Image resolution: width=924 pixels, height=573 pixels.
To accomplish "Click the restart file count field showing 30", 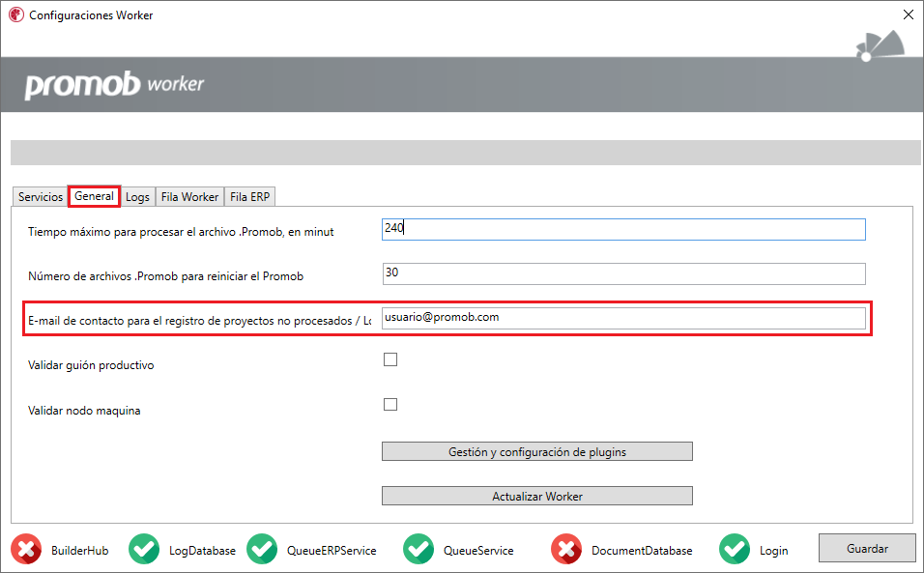I will click(x=623, y=273).
